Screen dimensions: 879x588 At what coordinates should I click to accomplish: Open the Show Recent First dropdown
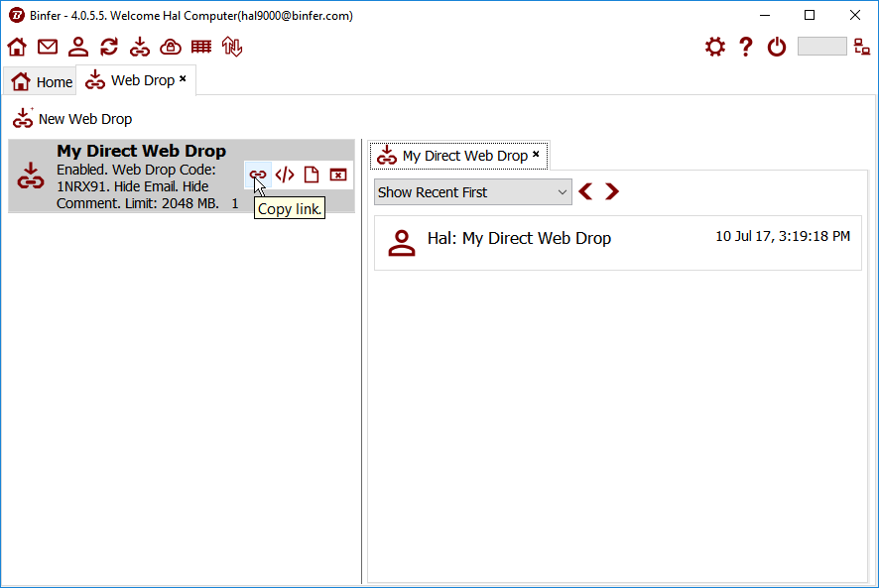[473, 192]
